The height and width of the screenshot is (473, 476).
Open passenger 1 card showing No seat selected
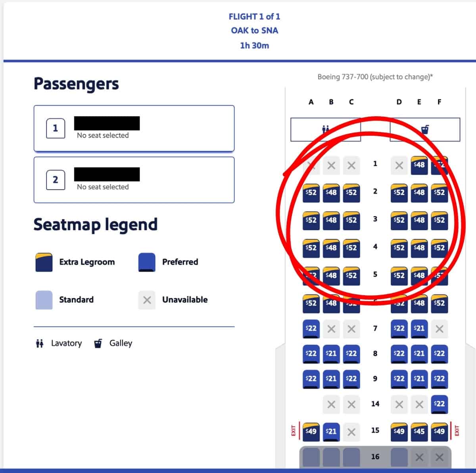pyautogui.click(x=134, y=129)
